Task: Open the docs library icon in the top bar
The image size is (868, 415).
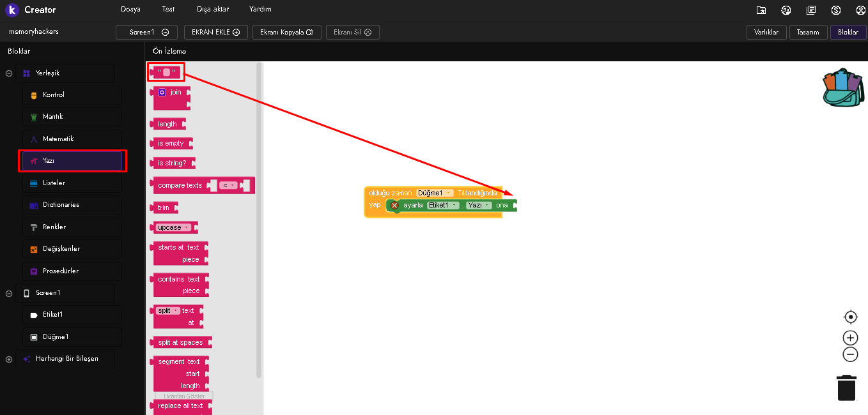Action: click(x=811, y=10)
